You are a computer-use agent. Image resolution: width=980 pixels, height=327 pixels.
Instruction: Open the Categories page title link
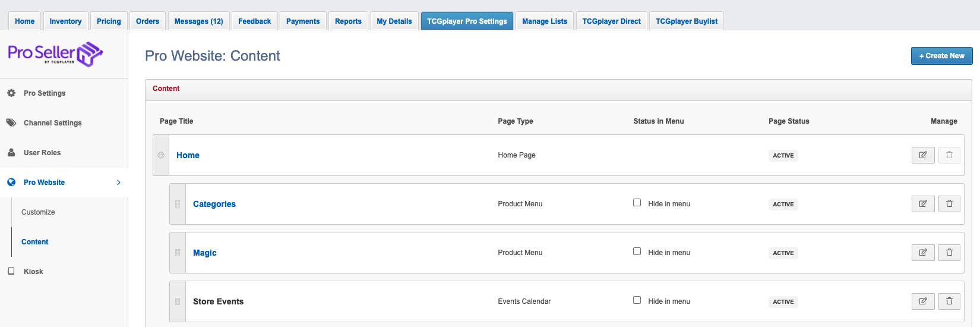point(214,204)
